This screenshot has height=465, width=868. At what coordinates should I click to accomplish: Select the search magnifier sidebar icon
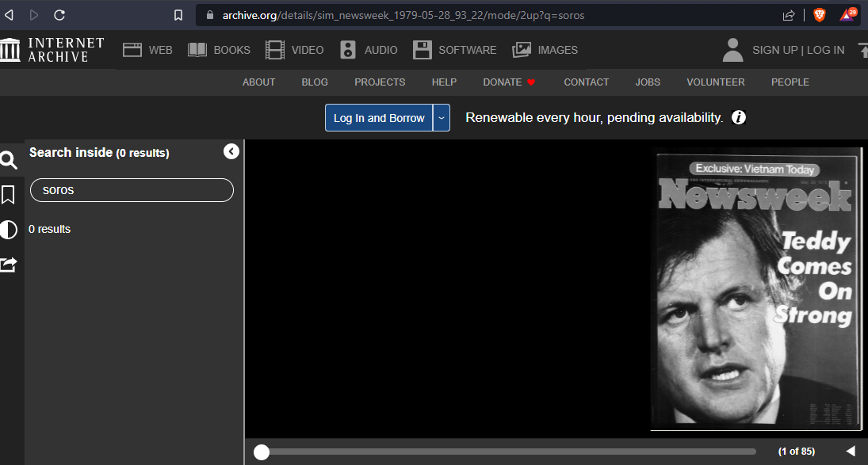coord(9,160)
